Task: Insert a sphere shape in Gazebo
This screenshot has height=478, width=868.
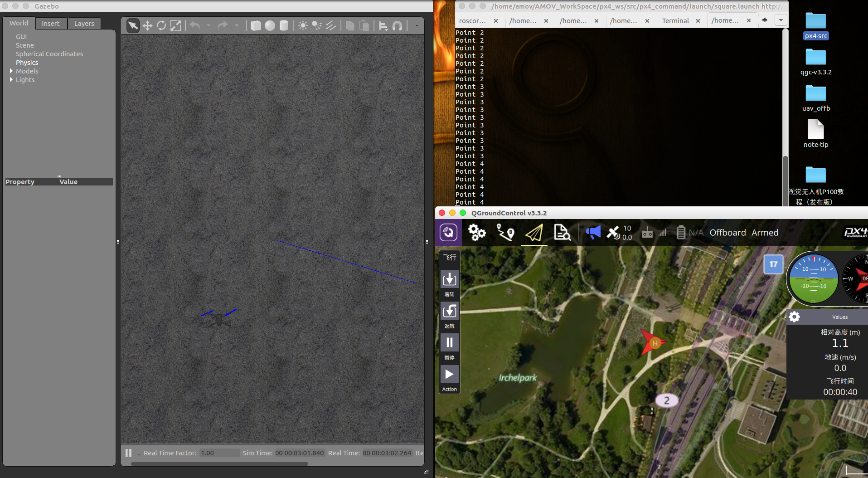Action: 270,25
